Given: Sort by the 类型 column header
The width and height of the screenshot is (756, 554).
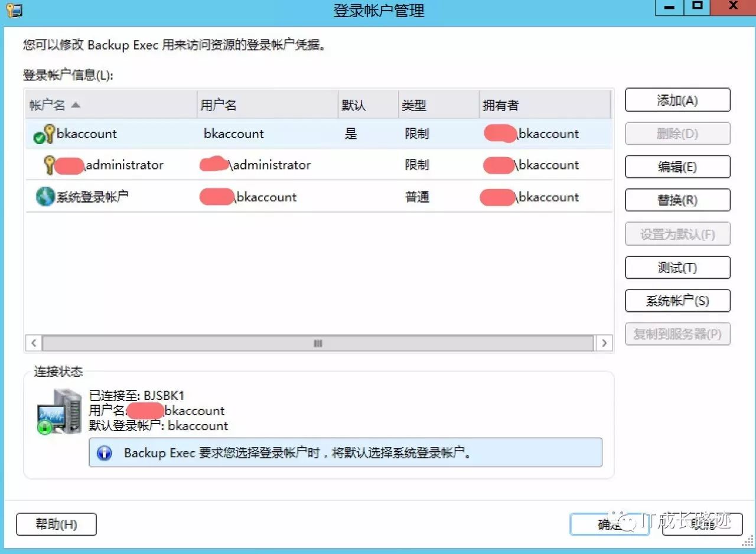Looking at the screenshot, I should pyautogui.click(x=439, y=105).
